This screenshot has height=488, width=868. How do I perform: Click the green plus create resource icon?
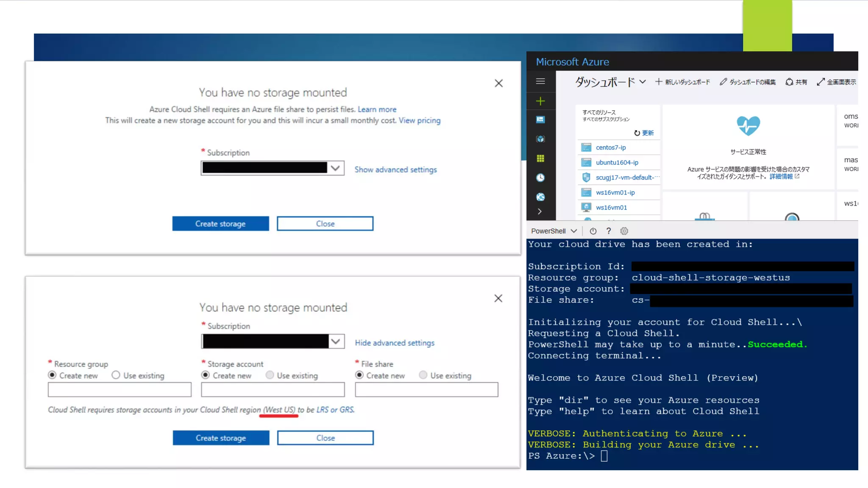[x=540, y=101]
